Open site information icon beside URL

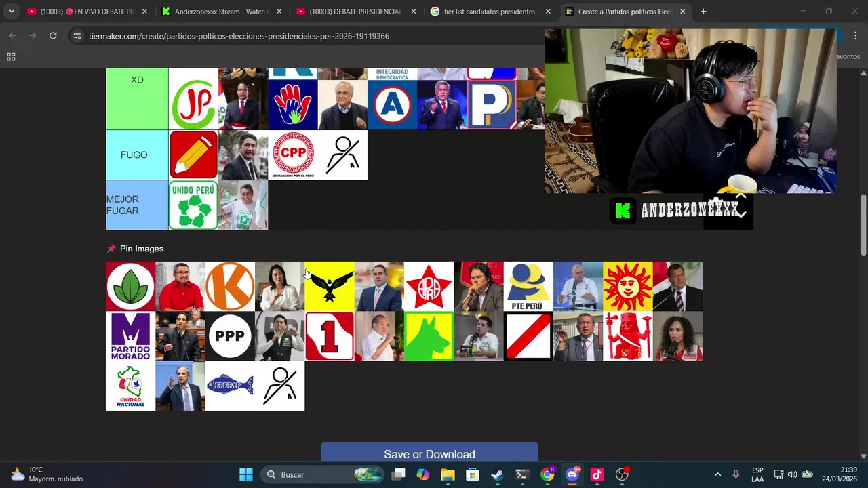[77, 36]
